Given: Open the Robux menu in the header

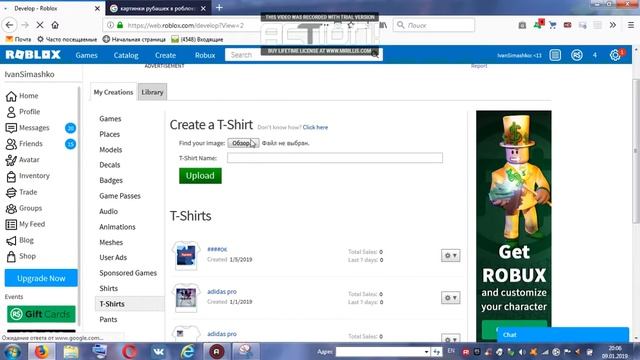Looking at the screenshot, I should 205,55.
